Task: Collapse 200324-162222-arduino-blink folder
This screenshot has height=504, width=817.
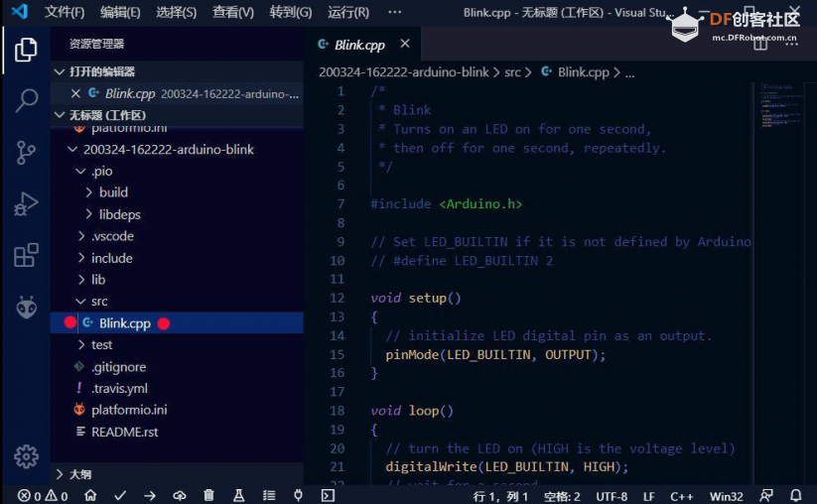Action: [x=72, y=150]
